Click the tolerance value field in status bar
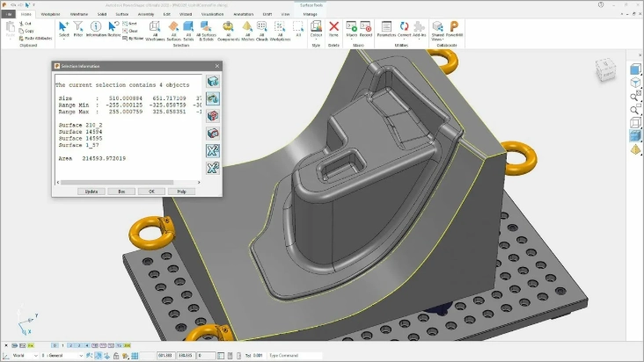This screenshot has width=644, height=362. coord(258,356)
